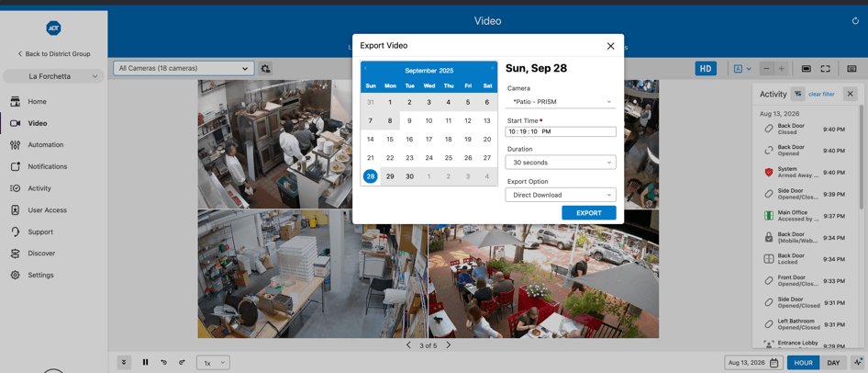Open System Armed Away event
The width and height of the screenshot is (868, 373).
(806, 172)
